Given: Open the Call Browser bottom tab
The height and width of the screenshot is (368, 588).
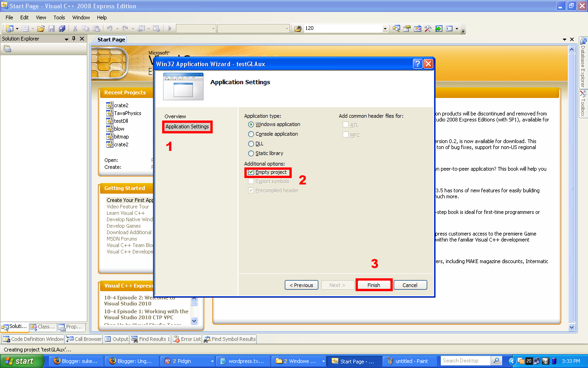Looking at the screenshot, I should [x=84, y=339].
